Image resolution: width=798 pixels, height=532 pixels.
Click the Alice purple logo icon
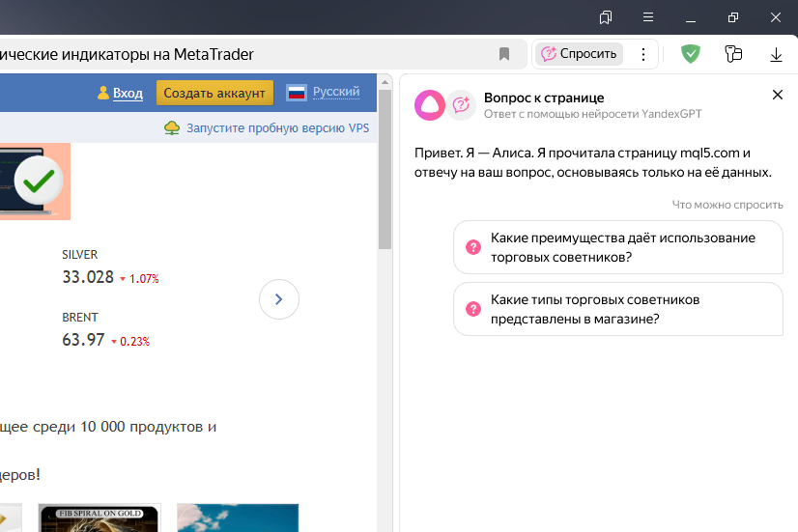(430, 105)
